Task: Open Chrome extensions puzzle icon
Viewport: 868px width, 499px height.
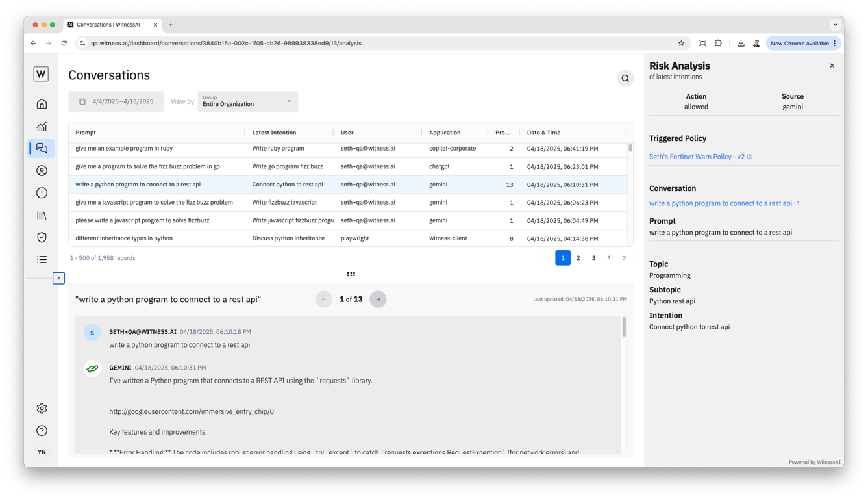Action: coord(718,44)
